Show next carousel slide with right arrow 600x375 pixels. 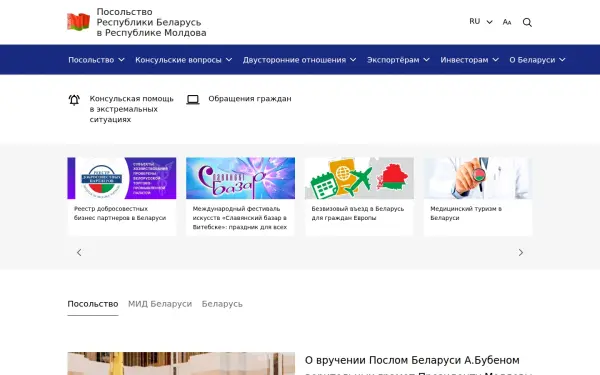coord(520,253)
